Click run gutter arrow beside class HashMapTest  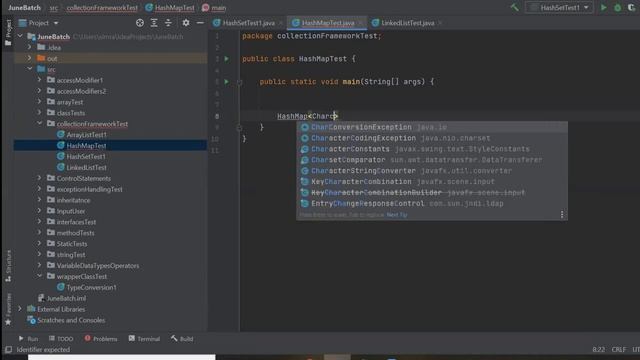[227, 59]
